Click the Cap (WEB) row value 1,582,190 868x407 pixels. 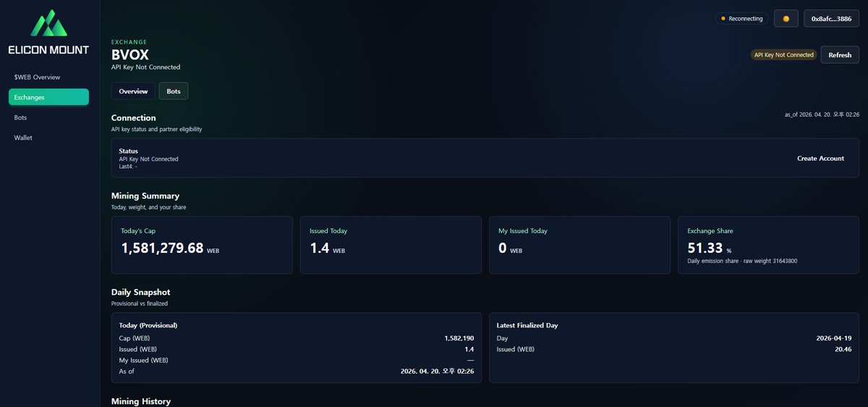(x=459, y=338)
